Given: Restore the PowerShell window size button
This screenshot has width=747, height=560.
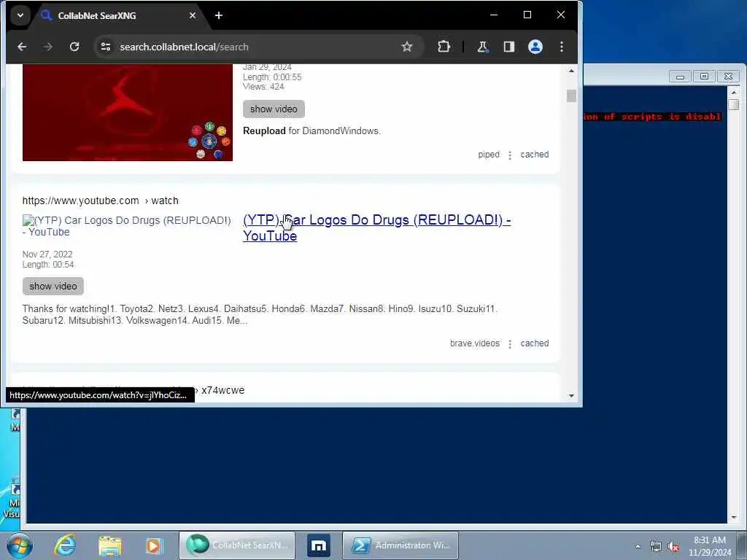Looking at the screenshot, I should (704, 76).
